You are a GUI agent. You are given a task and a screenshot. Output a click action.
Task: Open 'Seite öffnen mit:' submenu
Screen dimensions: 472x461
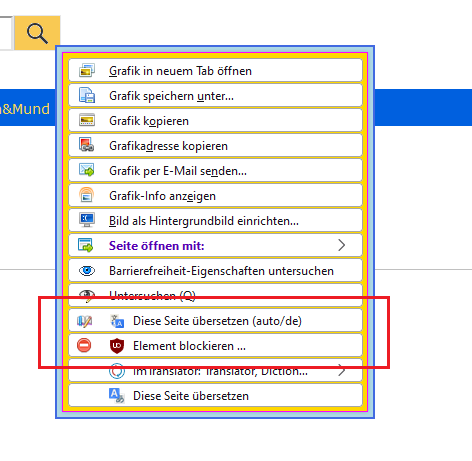[215, 245]
